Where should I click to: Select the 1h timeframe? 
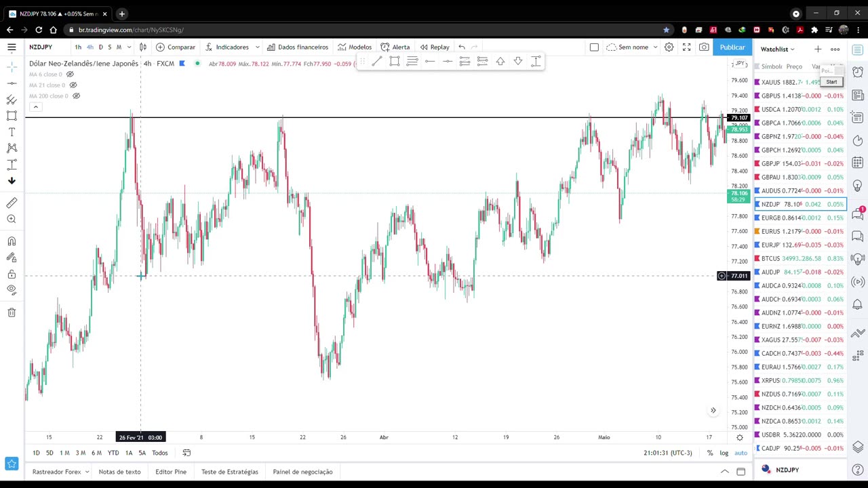pyautogui.click(x=78, y=47)
